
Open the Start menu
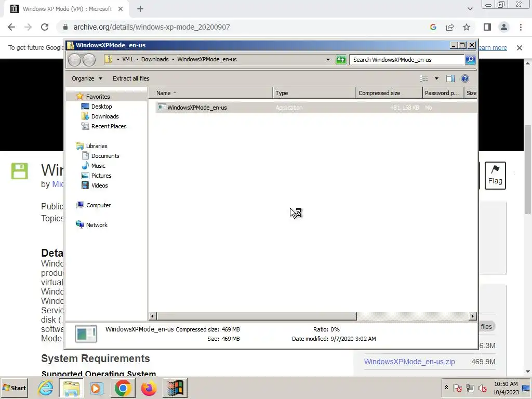pos(14,388)
